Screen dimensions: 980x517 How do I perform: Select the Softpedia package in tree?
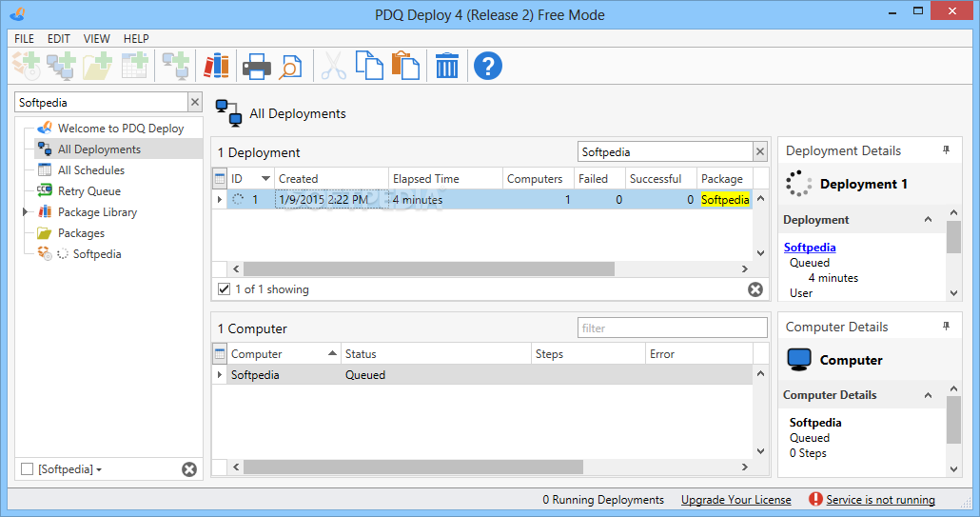[97, 254]
